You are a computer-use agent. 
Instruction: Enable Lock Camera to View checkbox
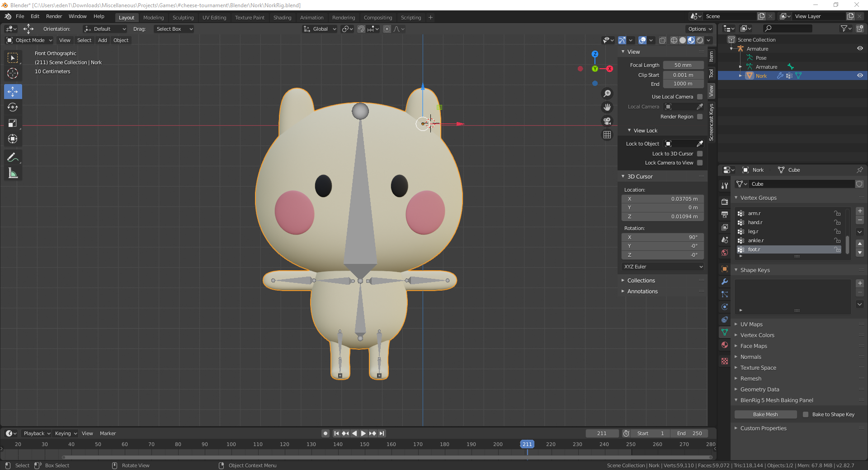[700, 163]
